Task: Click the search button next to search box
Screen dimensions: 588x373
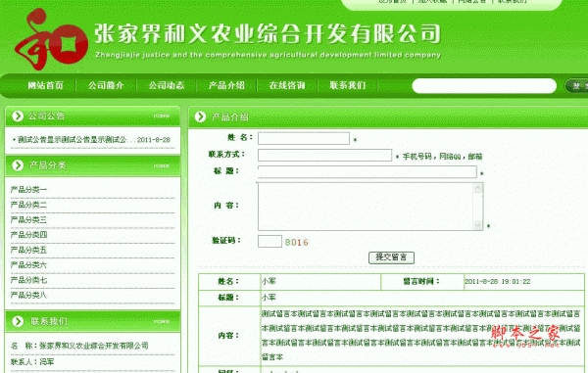Action: click(x=577, y=86)
